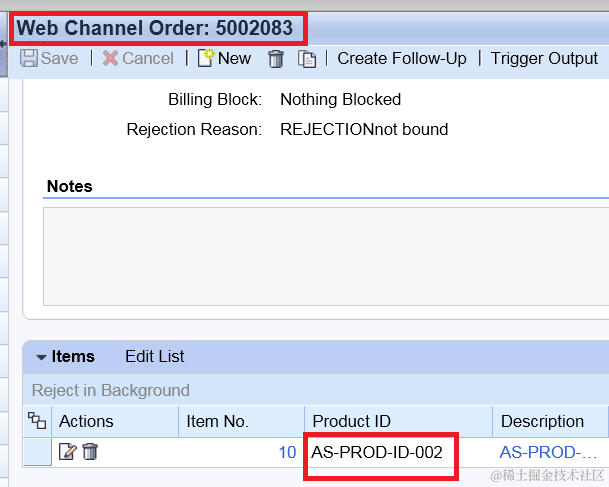
Task: Click Trigger Output in the toolbar
Action: coord(544,58)
